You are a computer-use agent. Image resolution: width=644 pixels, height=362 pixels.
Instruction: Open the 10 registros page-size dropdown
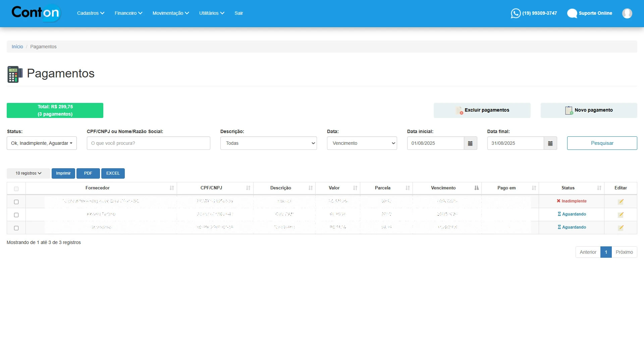click(28, 173)
